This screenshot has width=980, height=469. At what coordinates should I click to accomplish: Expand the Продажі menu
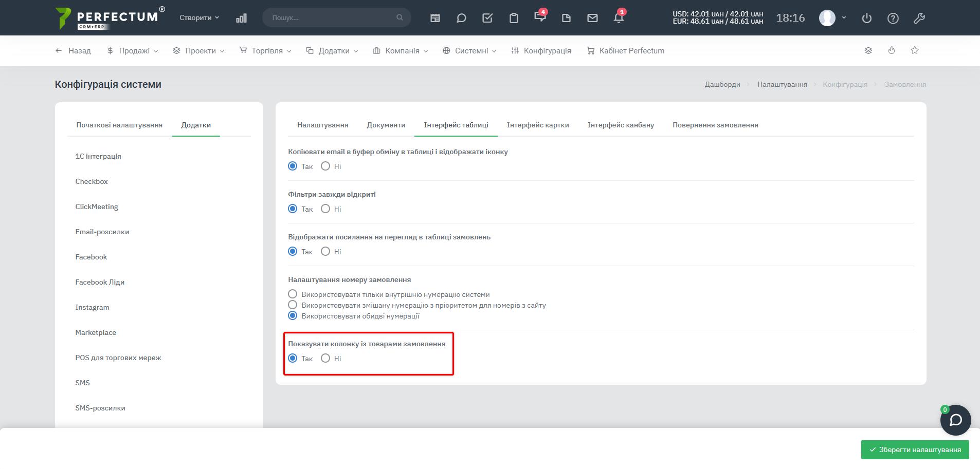(133, 51)
